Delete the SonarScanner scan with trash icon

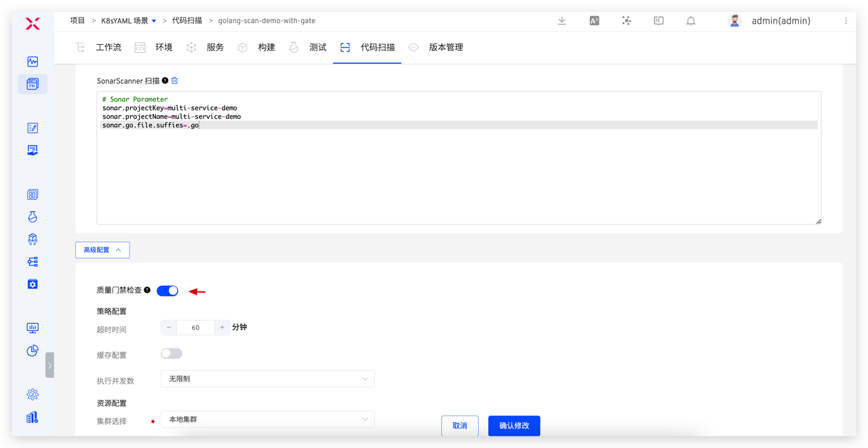click(x=174, y=81)
